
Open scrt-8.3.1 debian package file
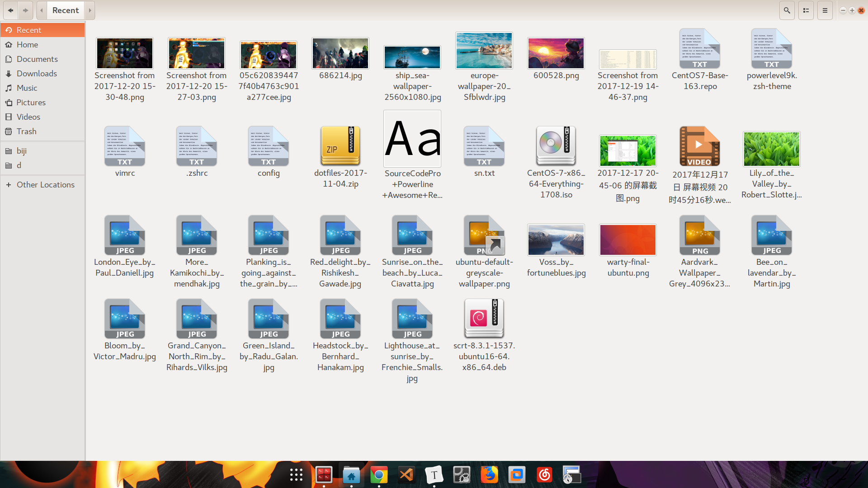(483, 318)
